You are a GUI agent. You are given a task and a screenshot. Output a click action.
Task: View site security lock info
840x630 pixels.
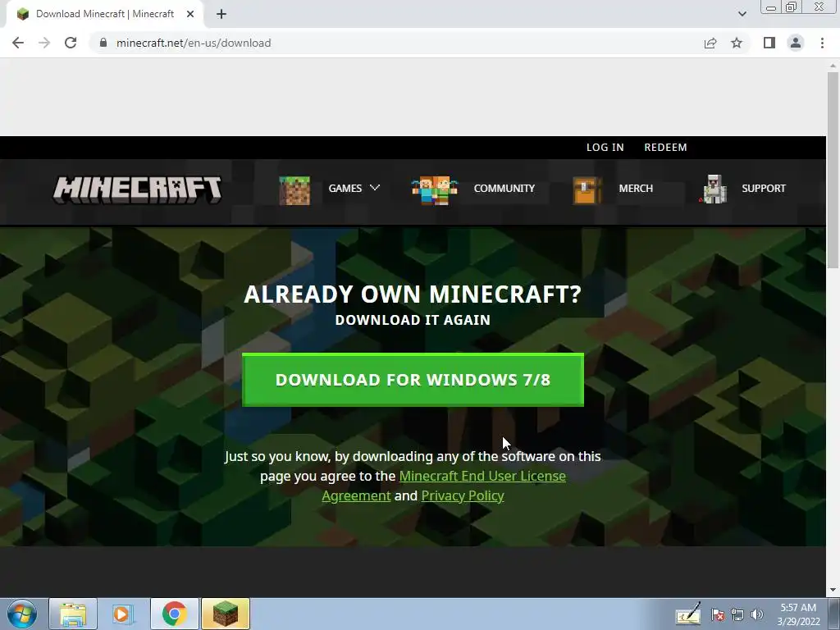click(103, 43)
